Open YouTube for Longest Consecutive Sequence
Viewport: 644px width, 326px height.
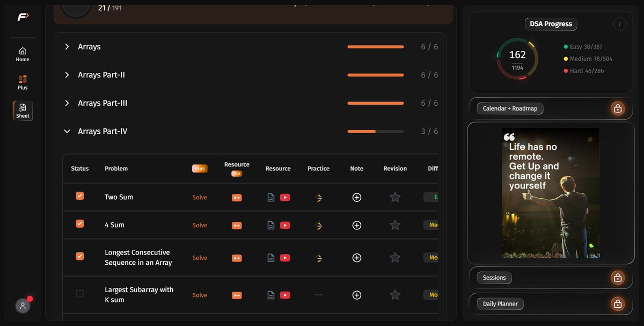tap(285, 258)
